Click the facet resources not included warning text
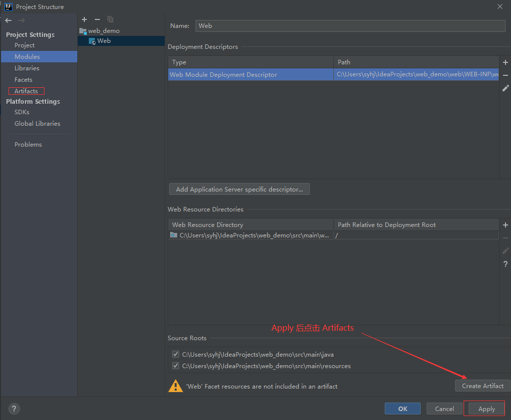Screen dimensions: 511x420 click(261, 387)
